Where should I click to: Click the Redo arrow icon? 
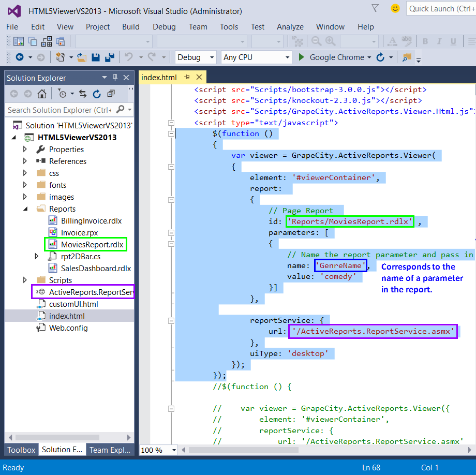[152, 57]
